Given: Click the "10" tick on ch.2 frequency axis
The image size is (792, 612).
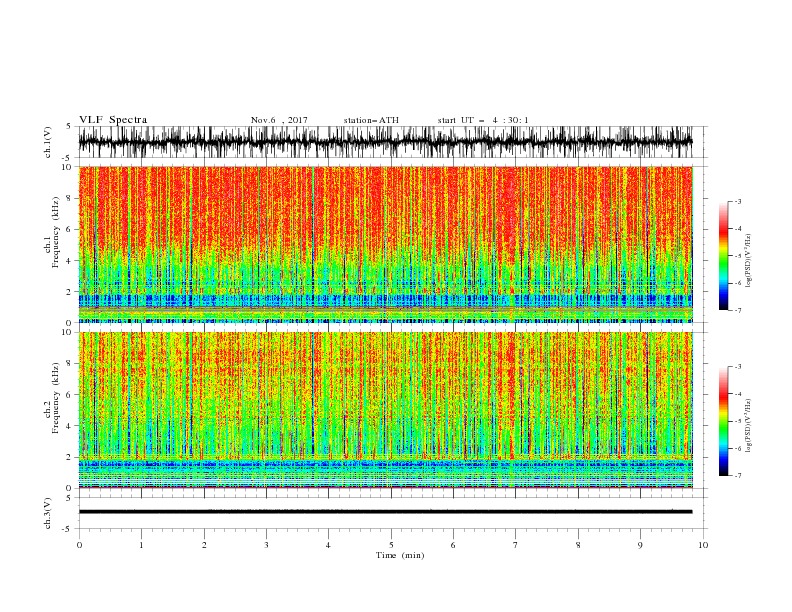Looking at the screenshot, I should (x=69, y=332).
